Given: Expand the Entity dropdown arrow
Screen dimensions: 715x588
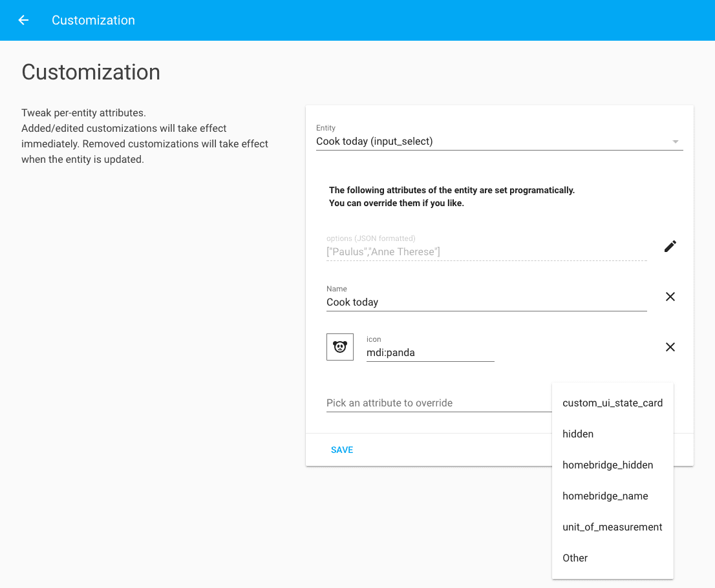Looking at the screenshot, I should click(676, 142).
